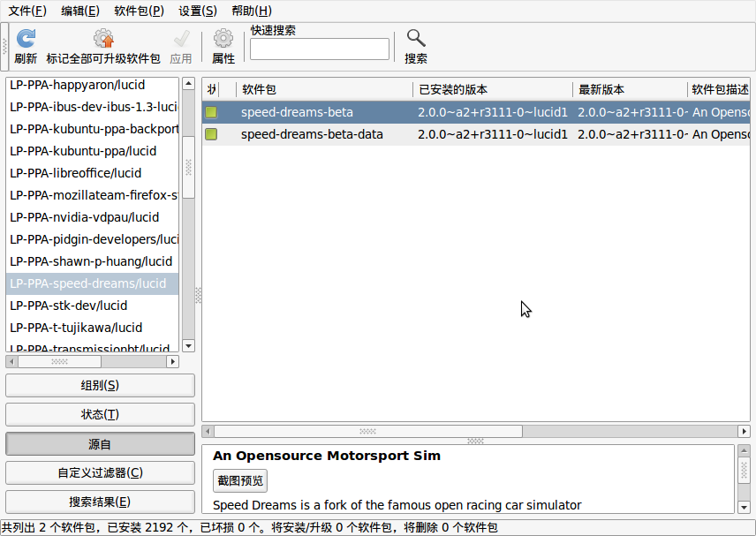Click the pane divider handle between lists
This screenshot has width=756, height=536.
tap(198, 296)
